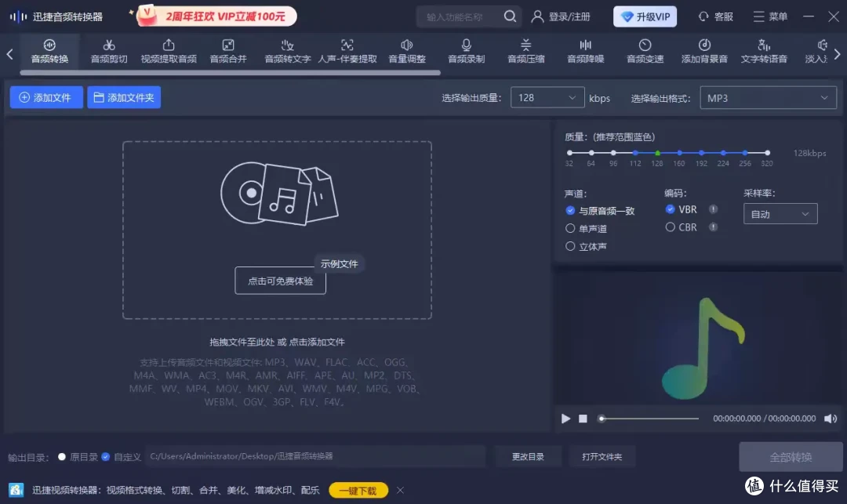The image size is (847, 504).
Task: Select 音频录制 microphone tool
Action: click(466, 51)
